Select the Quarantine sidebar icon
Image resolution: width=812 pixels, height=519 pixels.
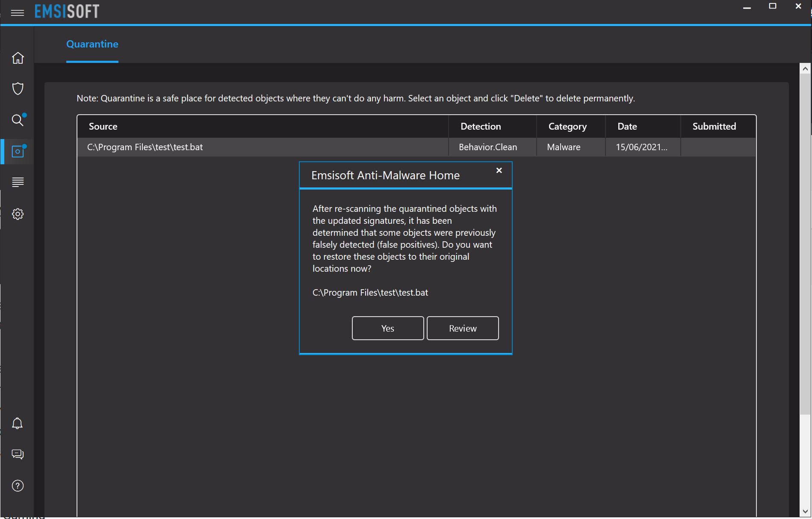18,151
